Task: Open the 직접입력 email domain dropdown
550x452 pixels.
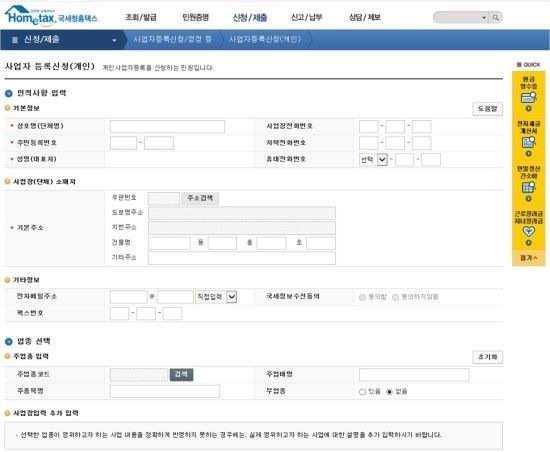Action: 216,297
